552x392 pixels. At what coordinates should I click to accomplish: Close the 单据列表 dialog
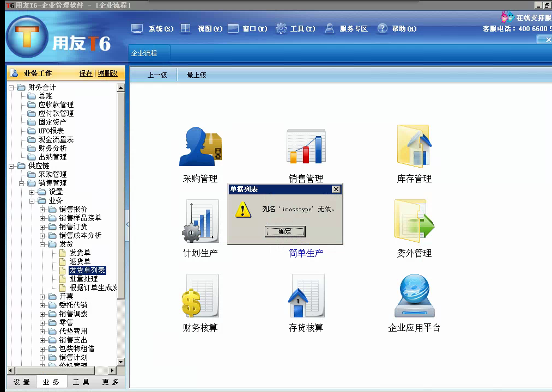pyautogui.click(x=336, y=189)
